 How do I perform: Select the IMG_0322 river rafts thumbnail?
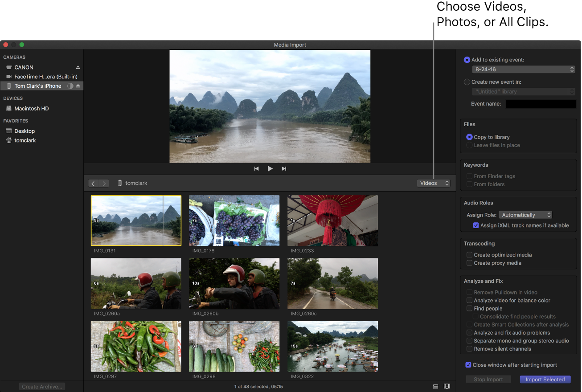click(332, 346)
